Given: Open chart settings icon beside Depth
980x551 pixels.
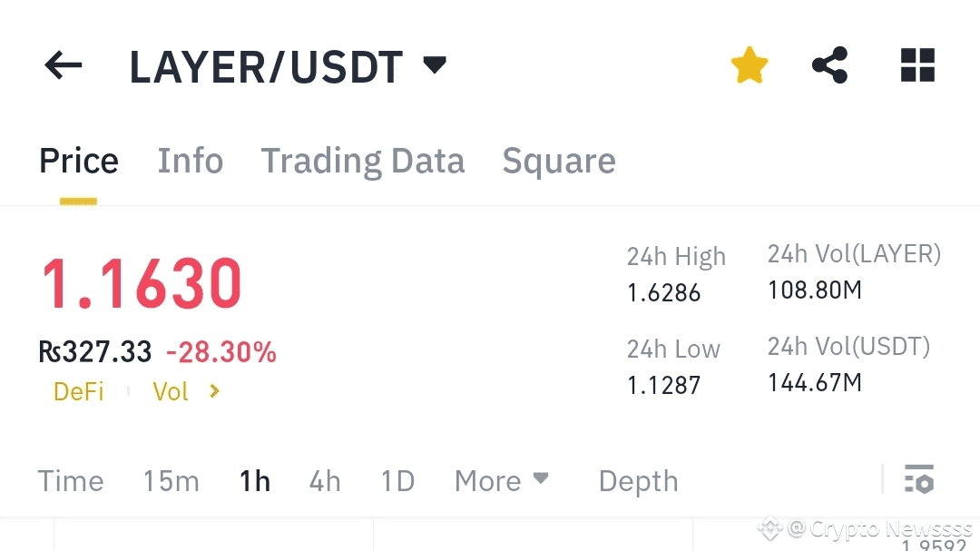Looking at the screenshot, I should (919, 479).
